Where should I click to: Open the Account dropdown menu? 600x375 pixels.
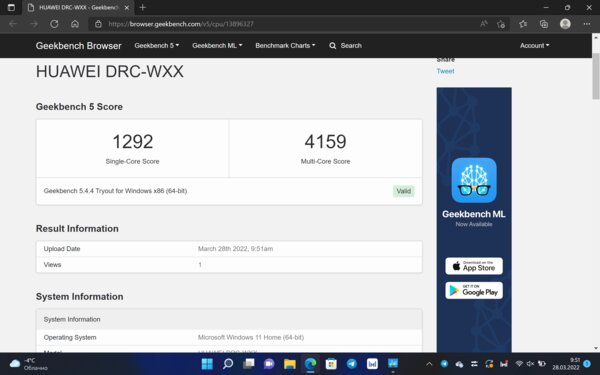534,46
